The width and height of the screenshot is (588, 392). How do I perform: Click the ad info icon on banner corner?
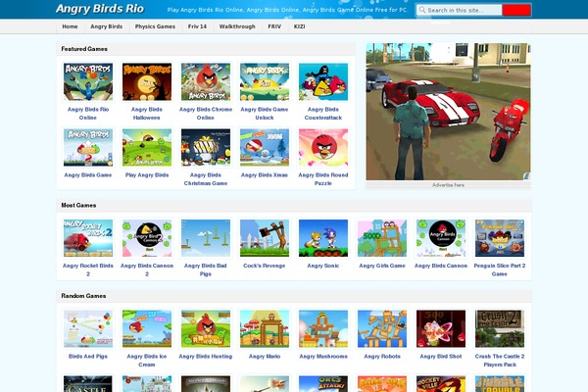point(527,176)
